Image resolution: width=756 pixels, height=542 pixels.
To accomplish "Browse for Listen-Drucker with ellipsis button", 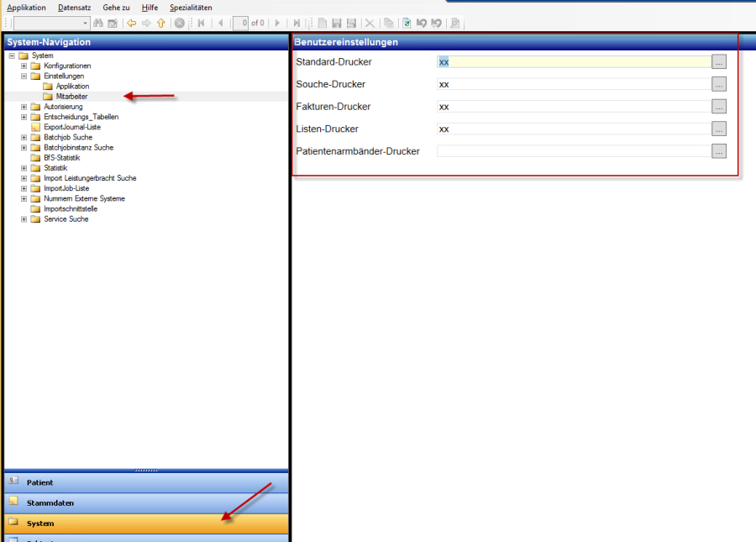I will pos(719,129).
